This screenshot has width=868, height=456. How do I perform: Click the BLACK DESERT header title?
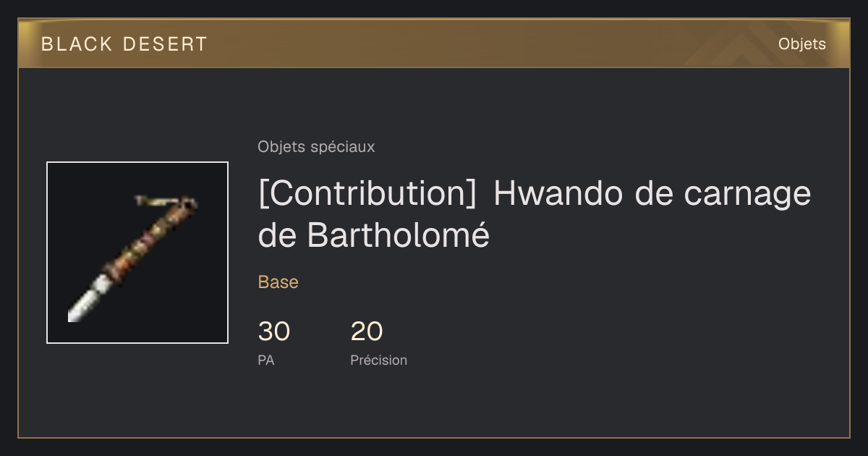coord(124,44)
